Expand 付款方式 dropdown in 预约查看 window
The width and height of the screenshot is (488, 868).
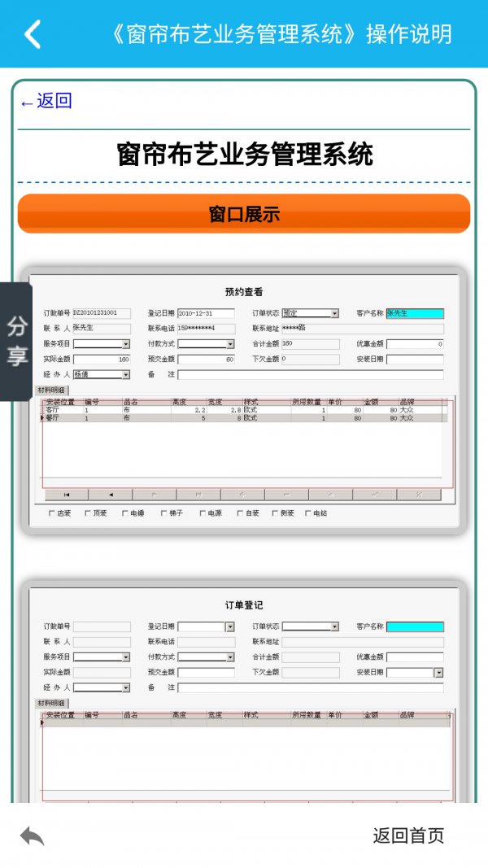point(231,344)
